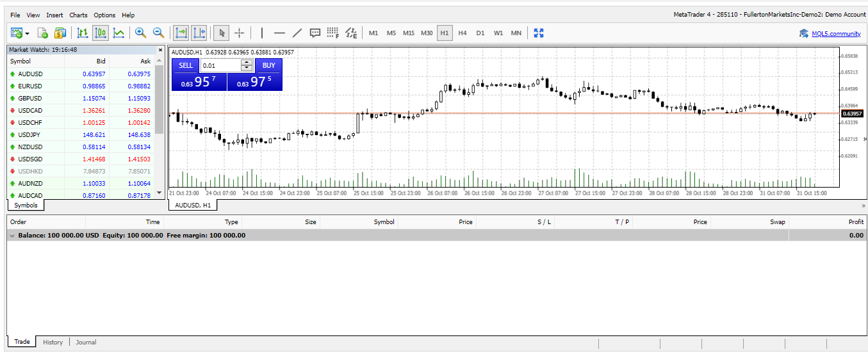
Task: Switch to M30 timeframe
Action: (x=427, y=33)
